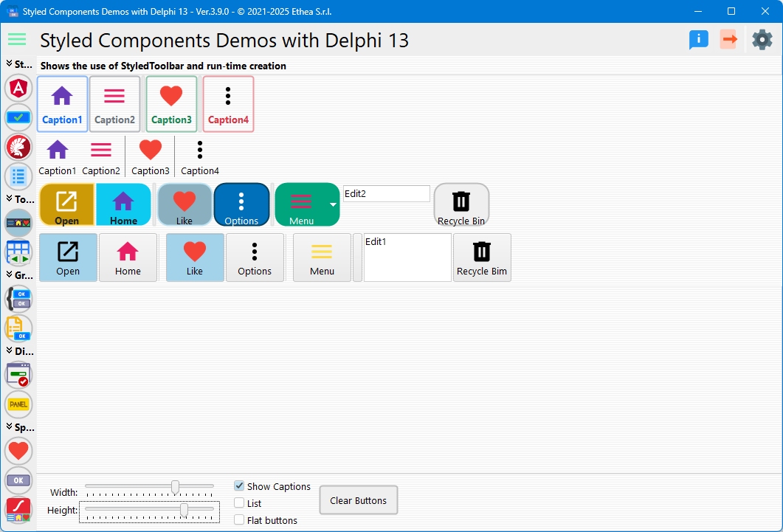Uncheck the Show Captions checkbox

coord(239,486)
